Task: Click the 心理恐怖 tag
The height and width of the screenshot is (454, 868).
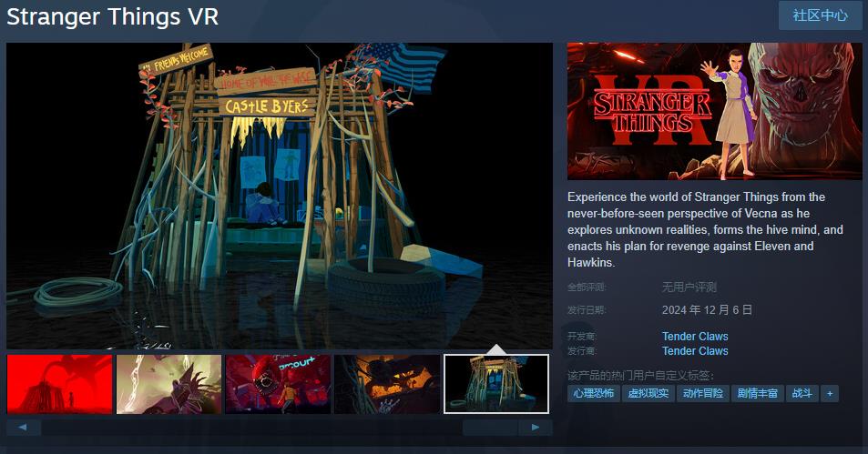Action: (x=593, y=393)
